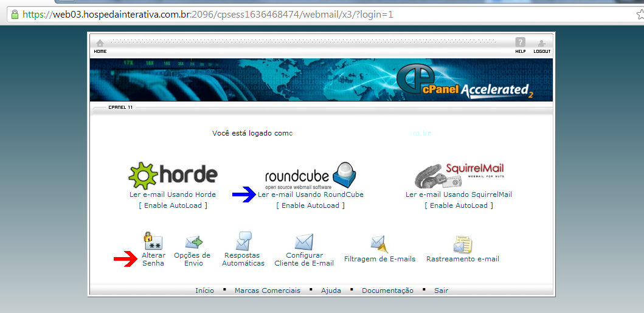Open Configurar Cliente de E-mail envelope icon
The image size is (644, 313).
(x=303, y=242)
